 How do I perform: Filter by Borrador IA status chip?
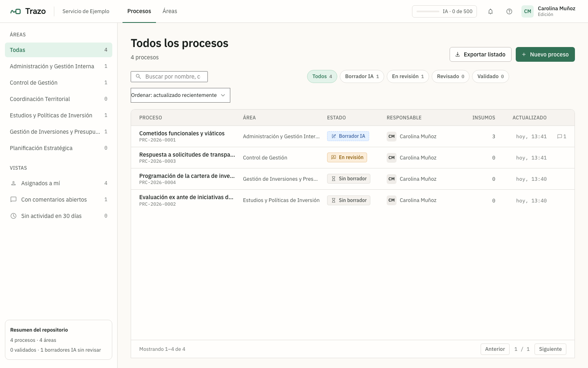tap(362, 76)
